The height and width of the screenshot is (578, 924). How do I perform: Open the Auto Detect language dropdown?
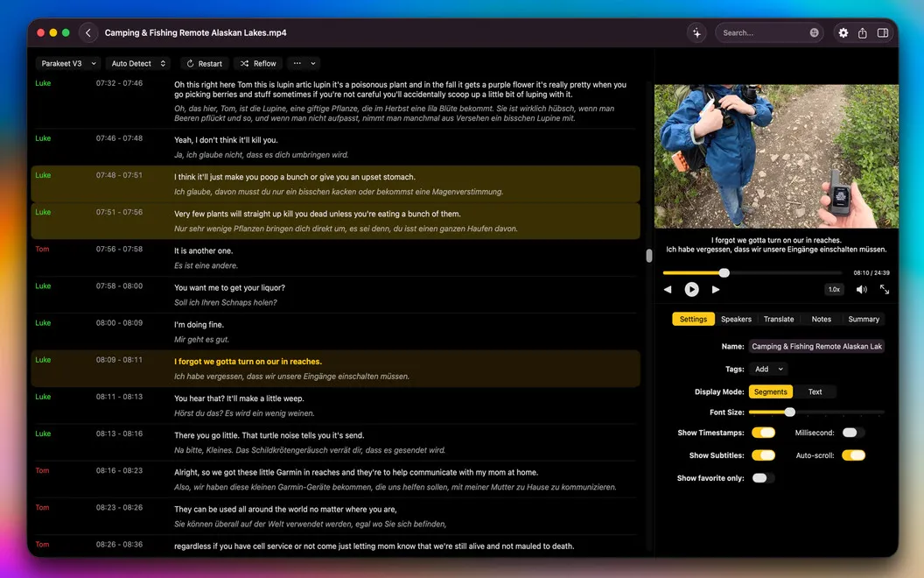click(138, 64)
